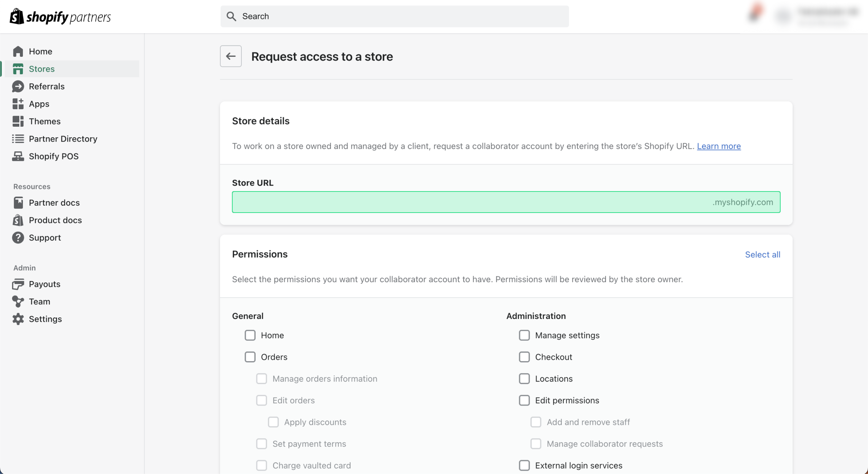Click the notification icon in top bar
The image size is (868, 474).
[x=755, y=14]
